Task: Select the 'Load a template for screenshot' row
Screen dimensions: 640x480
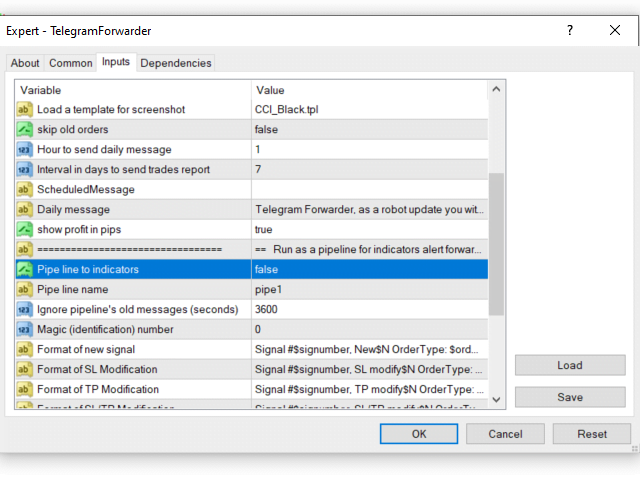Action: click(x=251, y=109)
